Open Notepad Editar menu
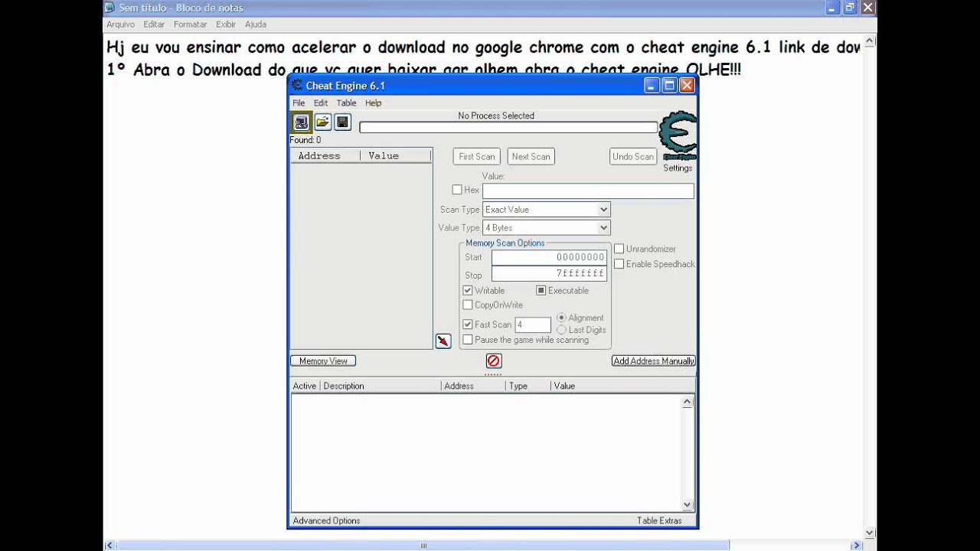 pyautogui.click(x=154, y=24)
